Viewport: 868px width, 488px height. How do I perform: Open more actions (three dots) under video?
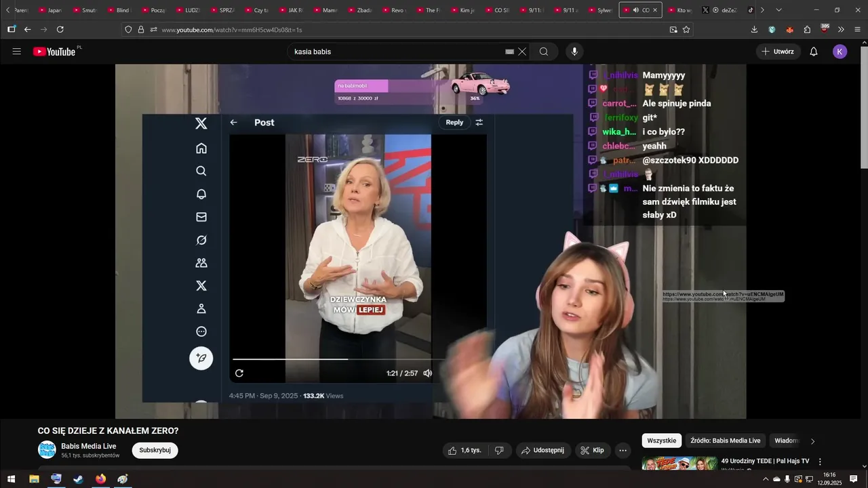623,450
